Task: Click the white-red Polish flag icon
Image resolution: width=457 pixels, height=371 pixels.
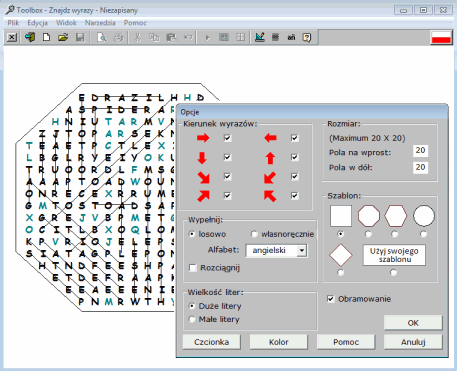Action: [441, 37]
